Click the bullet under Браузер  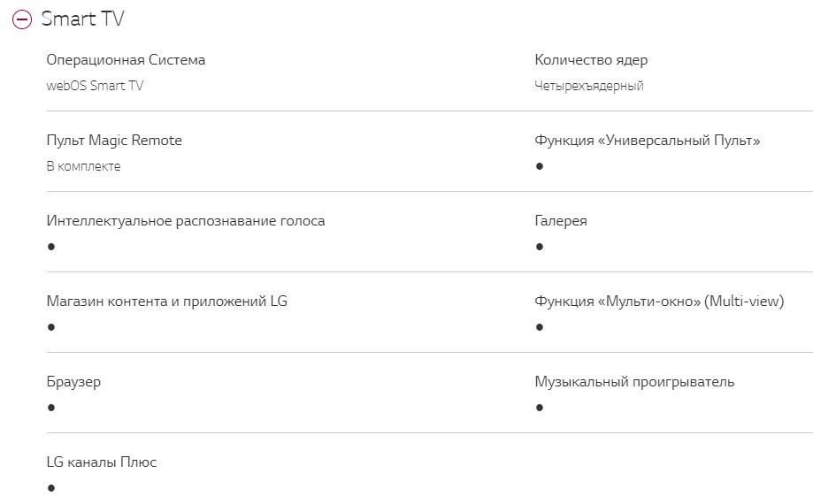(x=51, y=408)
